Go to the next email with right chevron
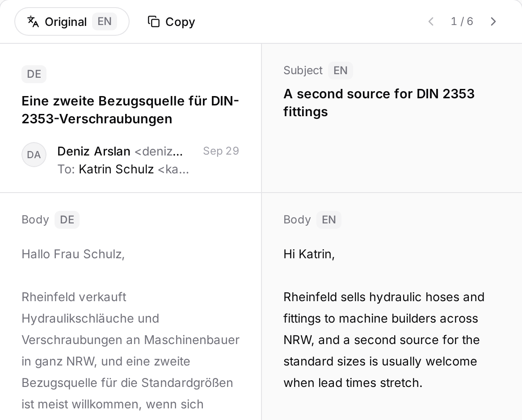 click(493, 21)
